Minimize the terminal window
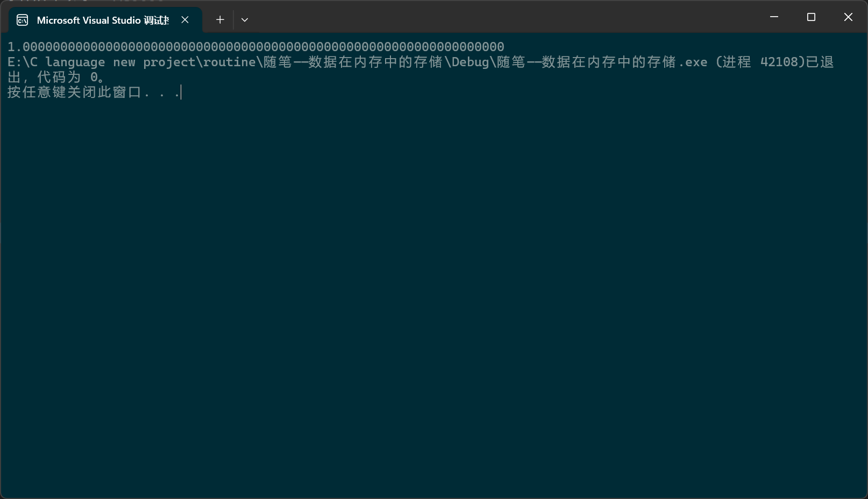Screen dimensions: 868x499 point(774,17)
